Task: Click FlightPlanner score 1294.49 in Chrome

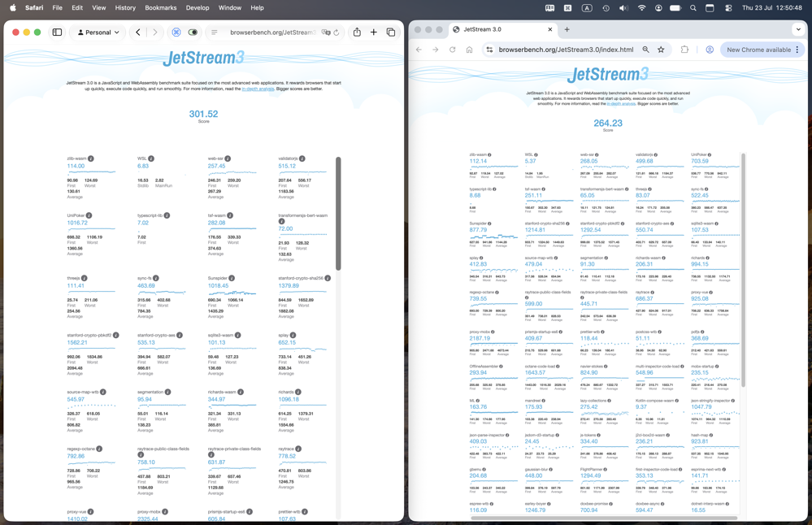Action: 590,475
